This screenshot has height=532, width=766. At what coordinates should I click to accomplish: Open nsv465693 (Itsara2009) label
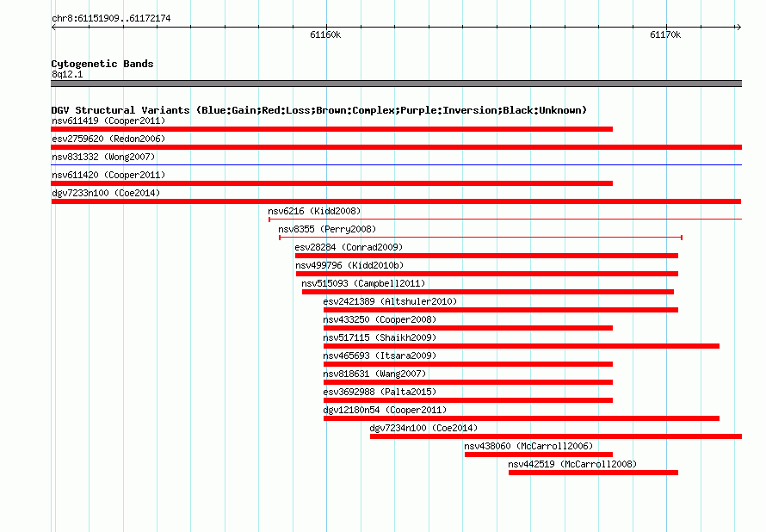coord(380,356)
